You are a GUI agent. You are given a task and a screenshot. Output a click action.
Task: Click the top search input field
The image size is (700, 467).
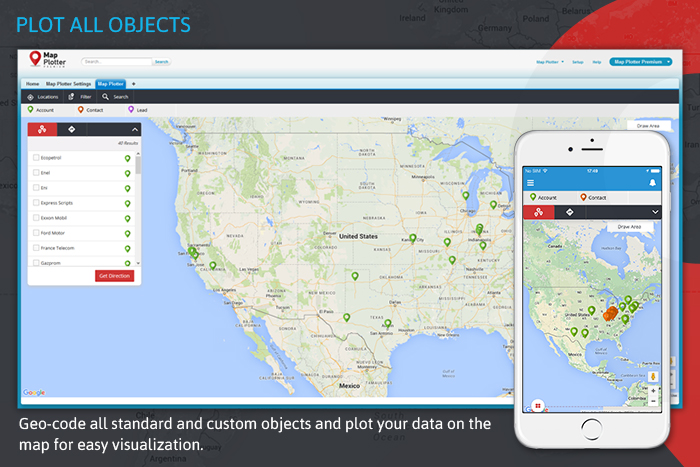tap(116, 62)
